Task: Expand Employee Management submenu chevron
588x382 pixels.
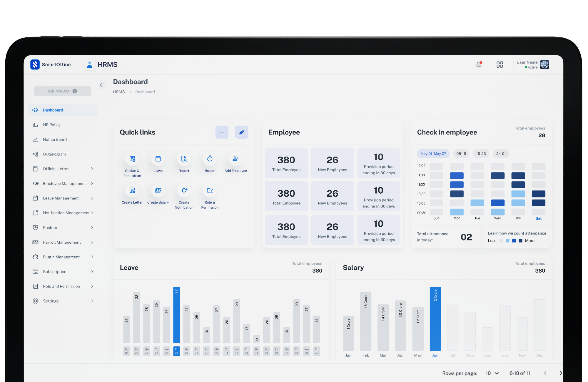Action: click(x=92, y=183)
